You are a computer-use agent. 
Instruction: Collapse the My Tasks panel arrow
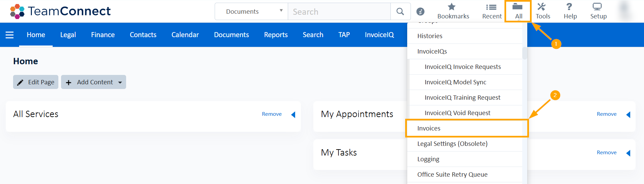coord(628,153)
